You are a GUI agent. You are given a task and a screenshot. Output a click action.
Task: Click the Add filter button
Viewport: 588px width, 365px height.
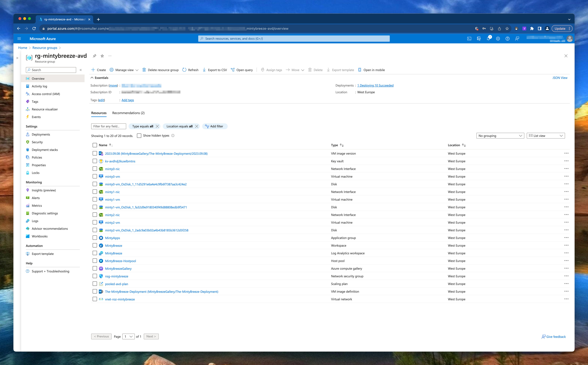point(215,126)
